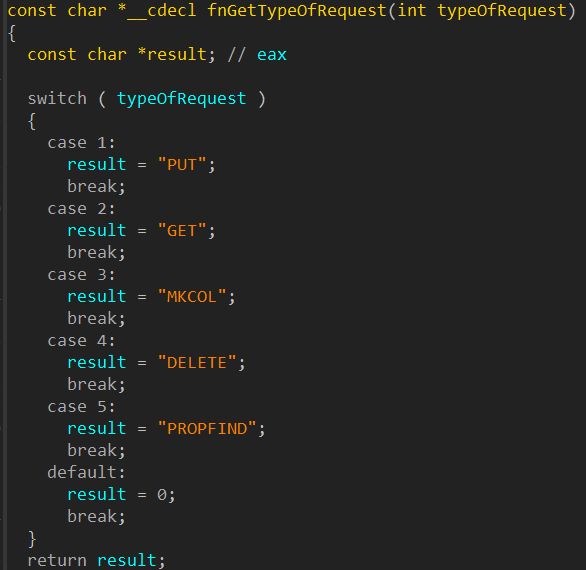Click the default label
The height and width of the screenshot is (570, 586).
click(x=86, y=472)
